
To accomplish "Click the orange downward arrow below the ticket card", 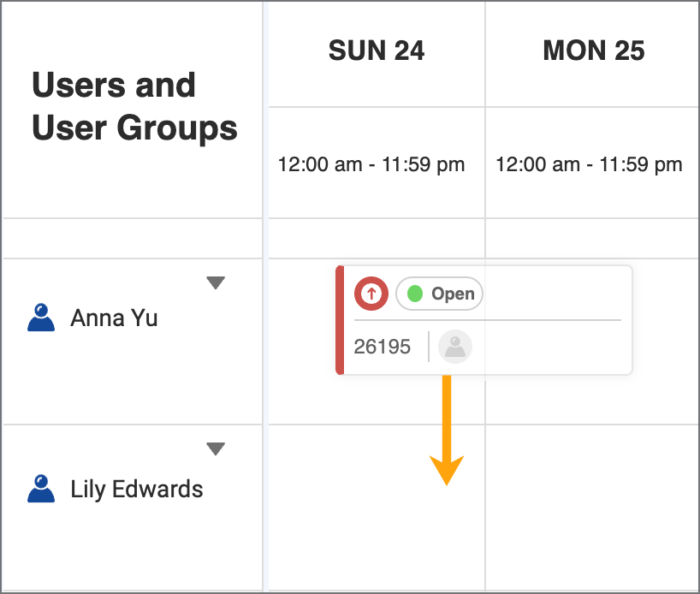I will [x=446, y=432].
